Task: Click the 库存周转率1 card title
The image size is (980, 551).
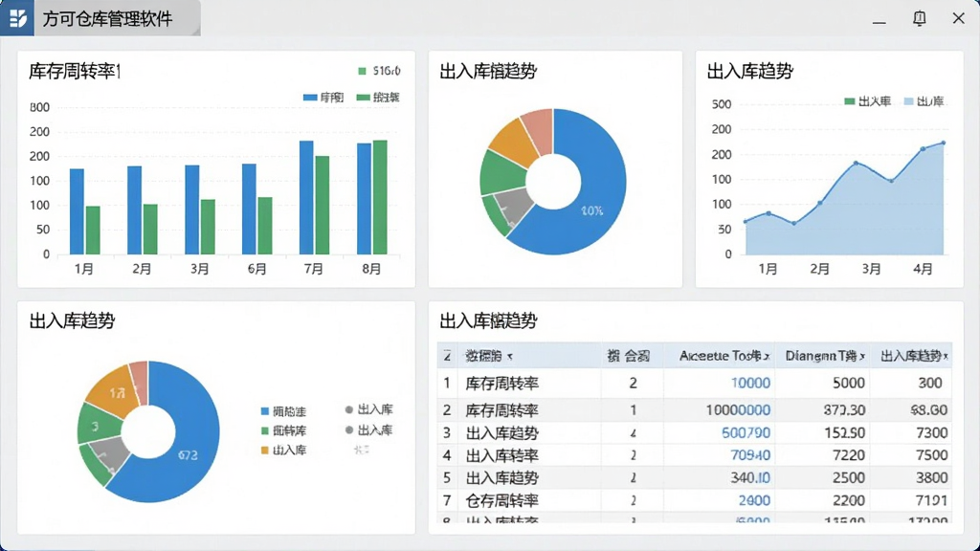Action: (x=75, y=71)
